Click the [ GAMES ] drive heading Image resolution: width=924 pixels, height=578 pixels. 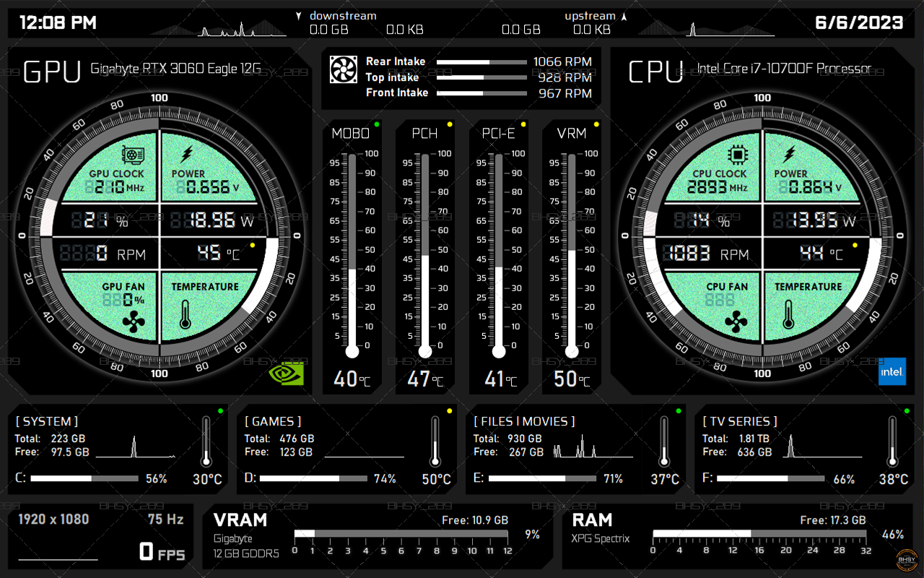tap(273, 421)
